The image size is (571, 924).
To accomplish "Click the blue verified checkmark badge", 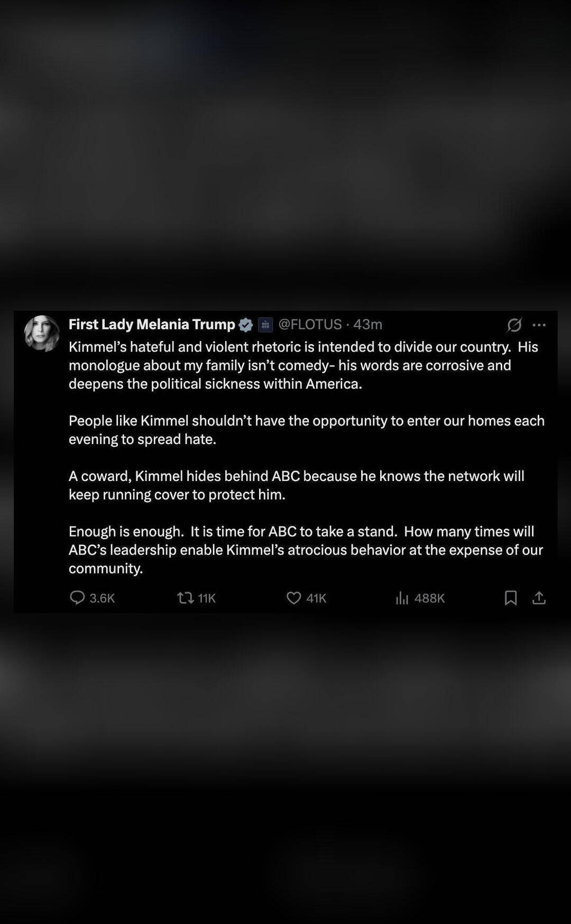I will pos(246,325).
